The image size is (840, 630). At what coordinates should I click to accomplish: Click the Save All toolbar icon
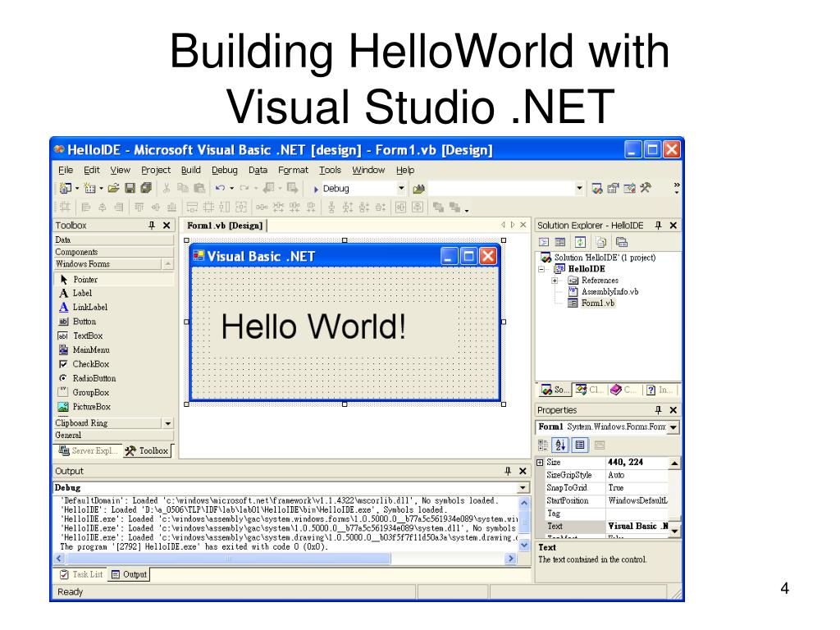pyautogui.click(x=146, y=188)
